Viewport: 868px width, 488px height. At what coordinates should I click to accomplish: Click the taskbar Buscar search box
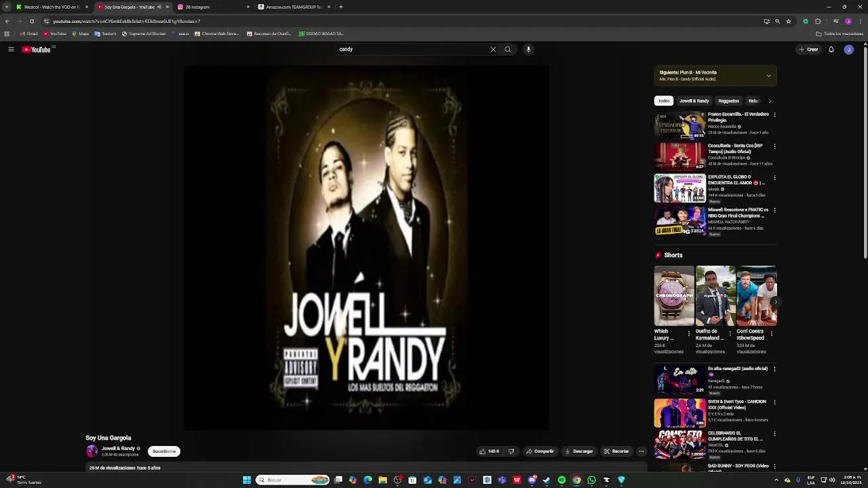click(x=293, y=480)
